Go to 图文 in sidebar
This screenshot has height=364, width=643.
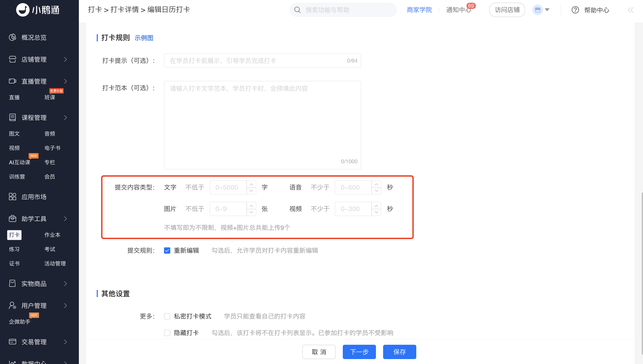coord(14,133)
